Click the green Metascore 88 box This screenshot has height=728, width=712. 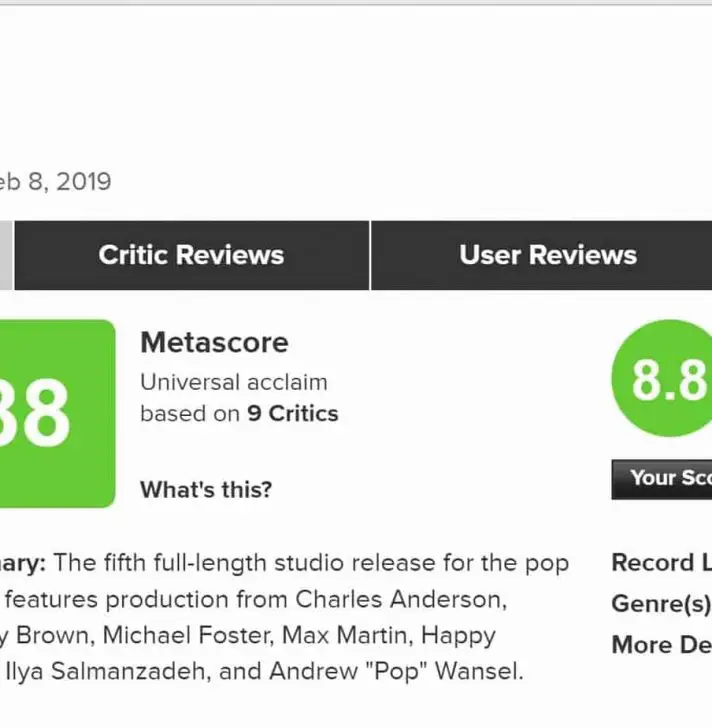[x=55, y=413]
